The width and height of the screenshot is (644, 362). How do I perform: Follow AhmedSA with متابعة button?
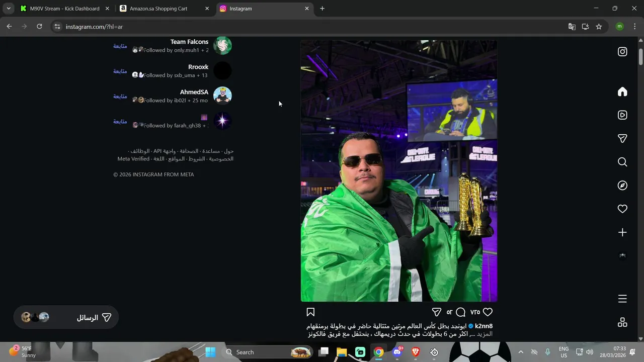[x=120, y=96]
